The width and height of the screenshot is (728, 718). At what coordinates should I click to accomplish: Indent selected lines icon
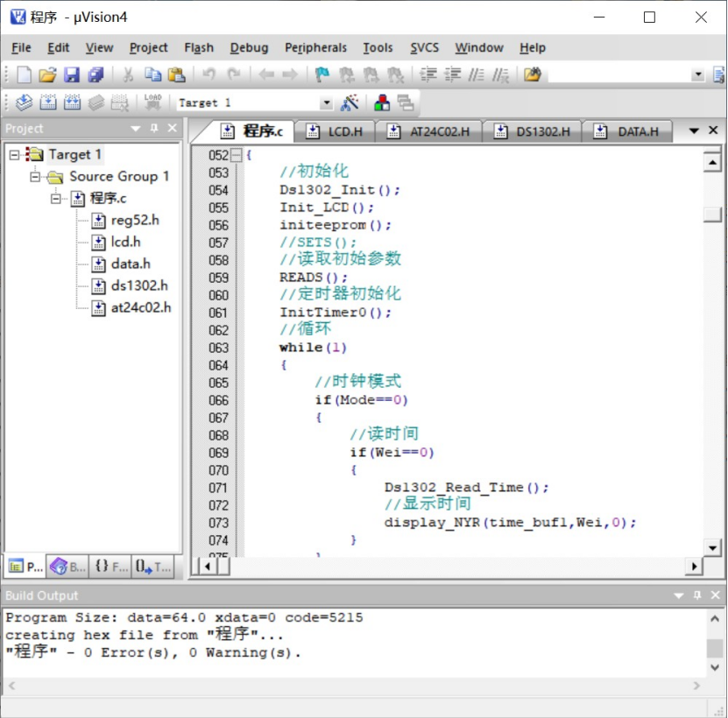pyautogui.click(x=428, y=74)
